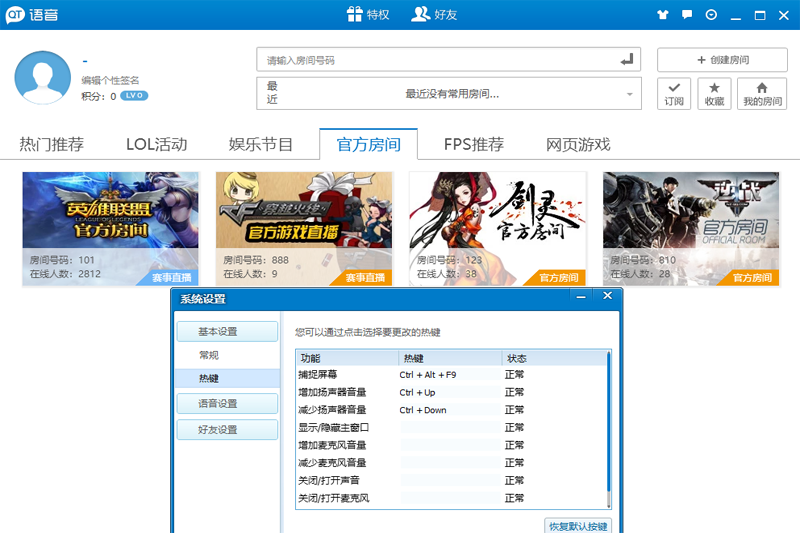Select 减少扬声器音量 hotkey Ctrl + Down
Viewport: 800px width, 533px height.
450,410
